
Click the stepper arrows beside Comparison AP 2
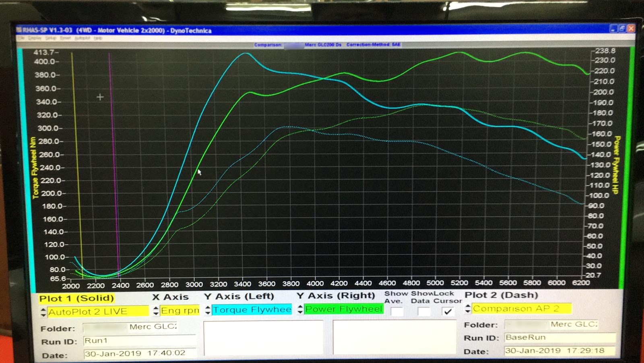click(x=468, y=309)
